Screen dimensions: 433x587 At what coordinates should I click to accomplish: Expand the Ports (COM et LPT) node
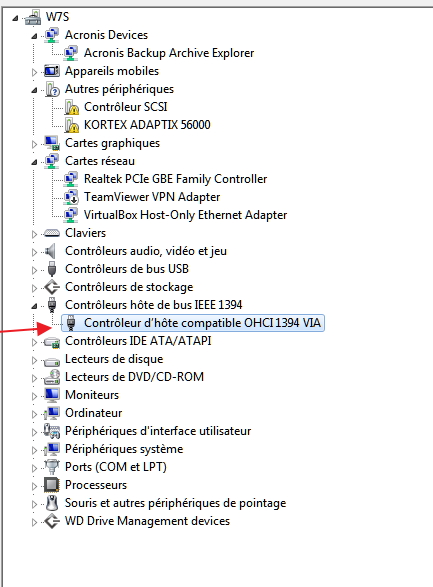pyautogui.click(x=34, y=468)
